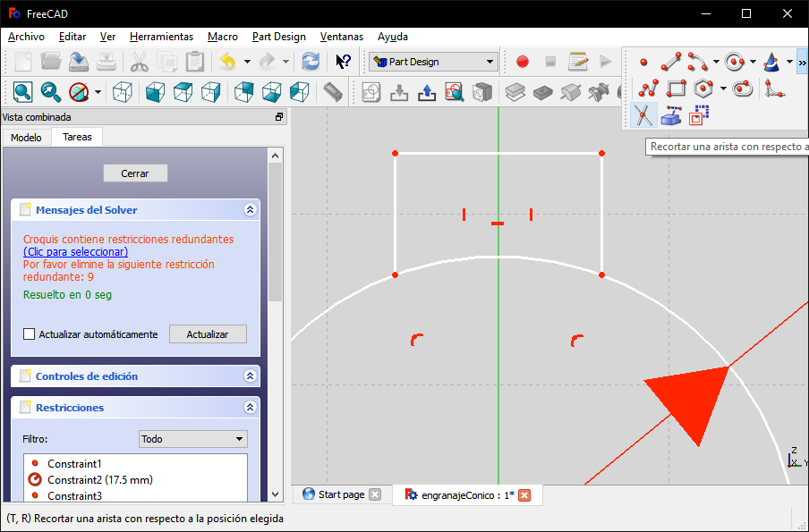This screenshot has width=809, height=532.
Task: Click the fit all zoom icon
Action: [22, 92]
